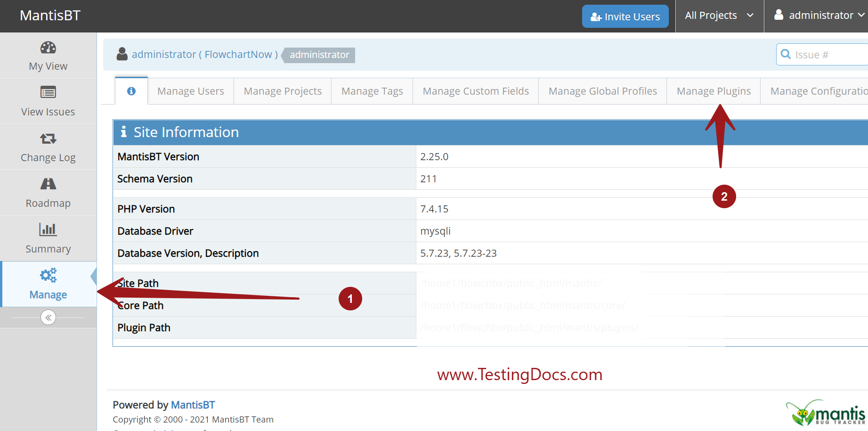Select the site information info tab
The height and width of the screenshot is (431, 868).
click(x=131, y=91)
